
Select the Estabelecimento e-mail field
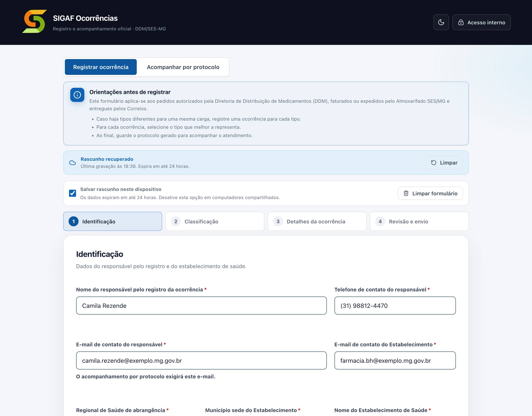pyautogui.click(x=395, y=360)
